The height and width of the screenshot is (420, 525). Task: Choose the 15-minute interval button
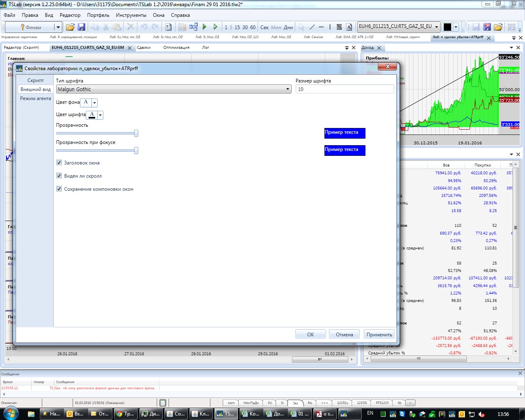click(x=237, y=27)
